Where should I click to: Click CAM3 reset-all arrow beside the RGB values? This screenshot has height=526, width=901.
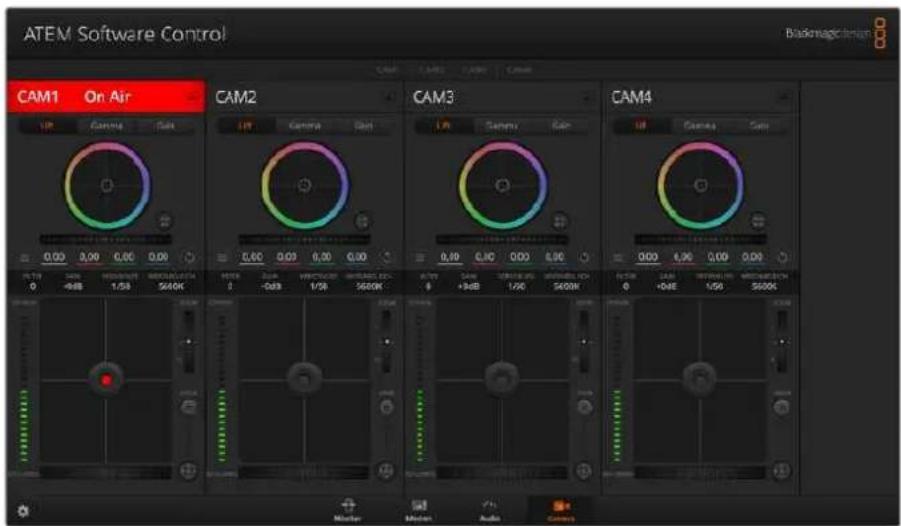(584, 258)
